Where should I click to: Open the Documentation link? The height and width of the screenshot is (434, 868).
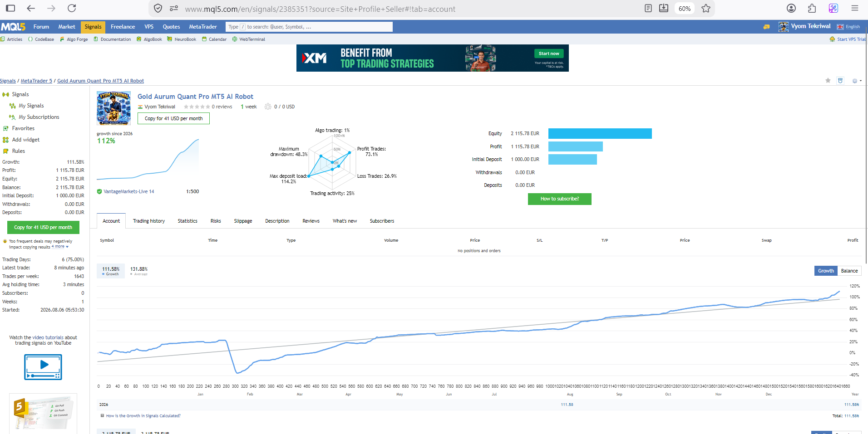tap(112, 39)
